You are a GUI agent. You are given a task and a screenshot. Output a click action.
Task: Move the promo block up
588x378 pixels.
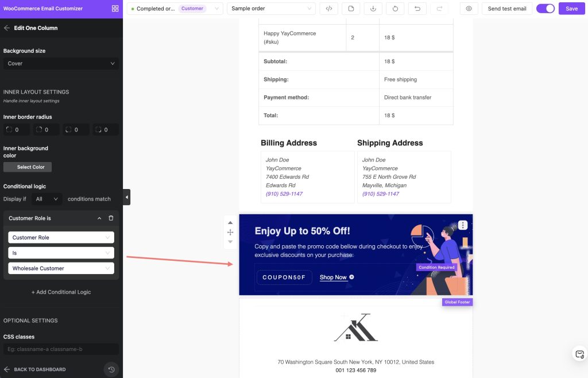point(230,223)
